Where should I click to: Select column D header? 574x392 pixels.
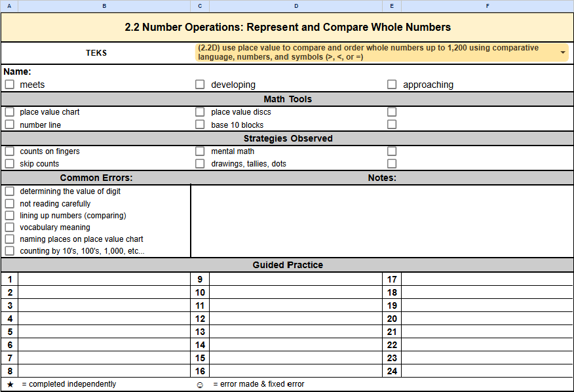[296, 6]
